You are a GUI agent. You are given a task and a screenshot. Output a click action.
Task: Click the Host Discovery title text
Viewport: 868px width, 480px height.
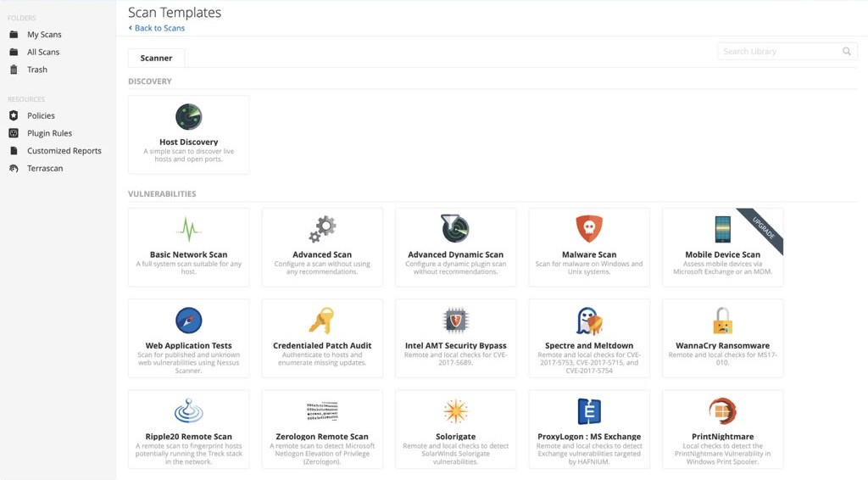point(189,142)
